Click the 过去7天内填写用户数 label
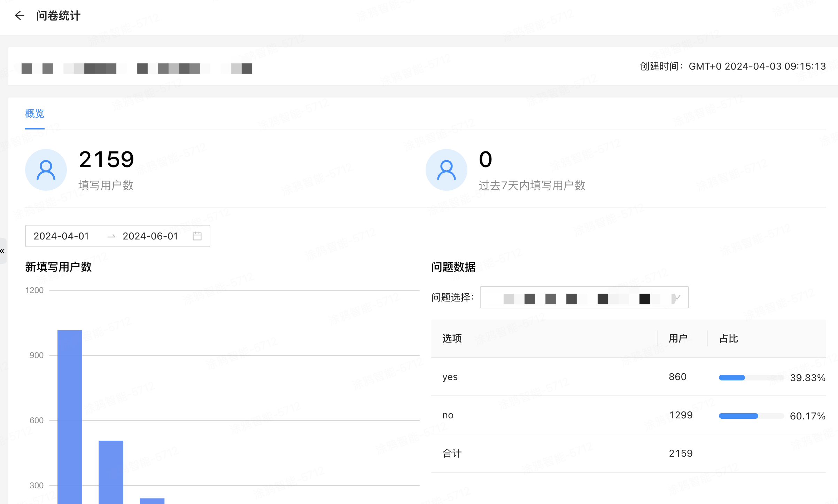838x504 pixels. (x=532, y=186)
